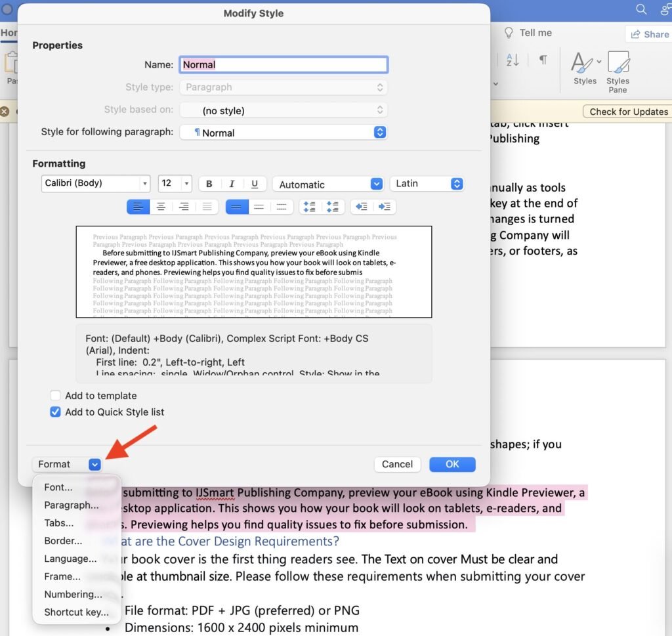Viewport: 672px width, 636px height.
Task: Decrease indent icon in dialog
Action: [x=362, y=207]
